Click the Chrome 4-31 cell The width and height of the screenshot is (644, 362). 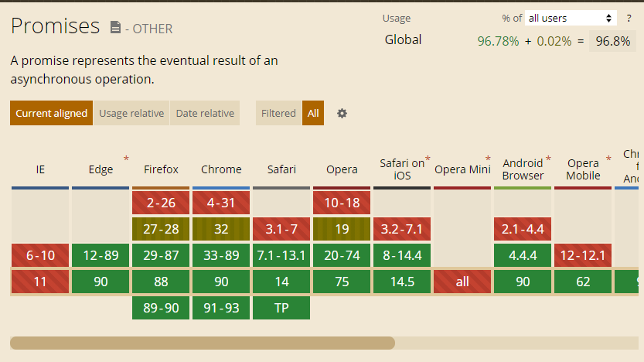click(221, 203)
